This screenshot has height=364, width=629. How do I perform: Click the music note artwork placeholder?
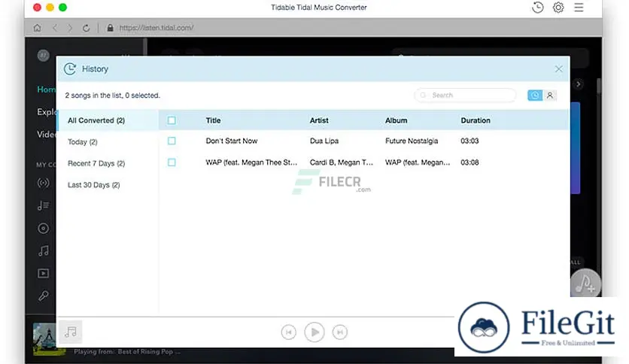click(x=71, y=332)
